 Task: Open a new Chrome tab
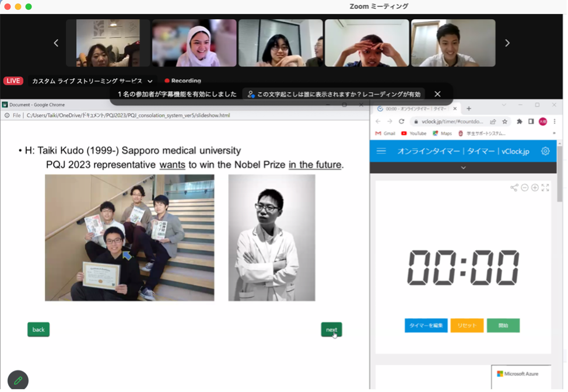click(469, 108)
